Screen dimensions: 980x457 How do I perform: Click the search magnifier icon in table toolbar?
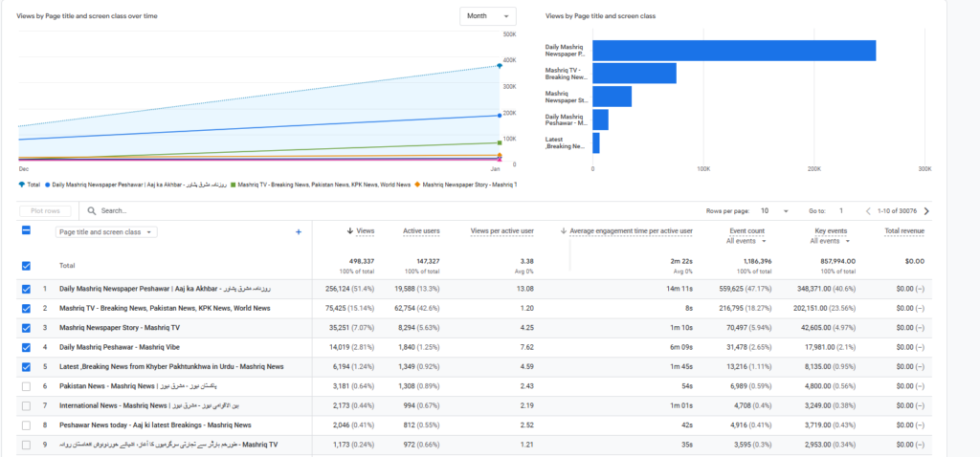click(93, 210)
